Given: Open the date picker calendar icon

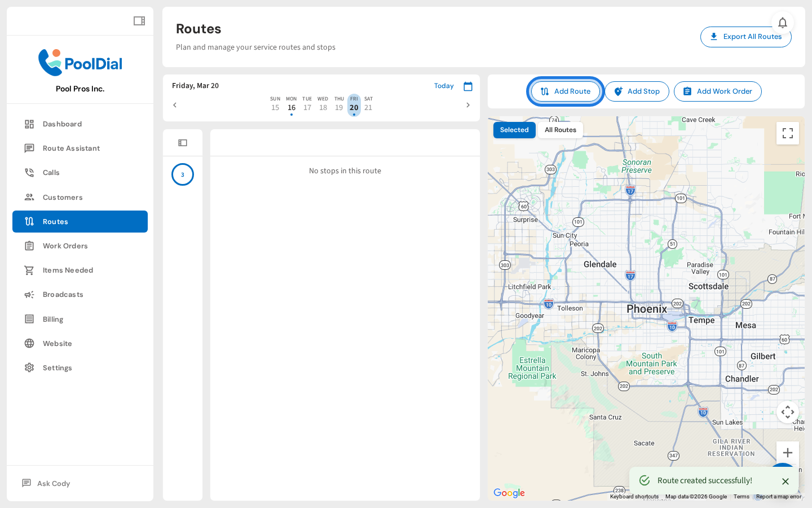Looking at the screenshot, I should (x=468, y=86).
